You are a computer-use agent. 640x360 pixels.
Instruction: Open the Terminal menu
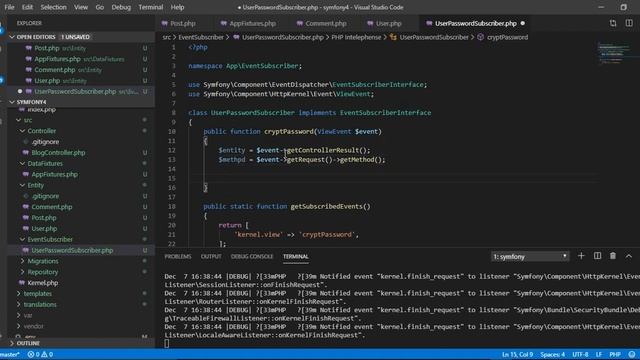(151, 7)
